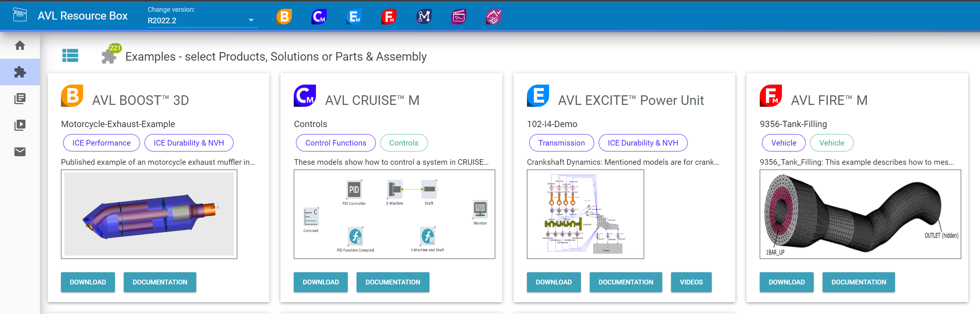Screen dimensions: 980x314
Task: Select the dark blue M product icon in header
Action: tap(424, 16)
